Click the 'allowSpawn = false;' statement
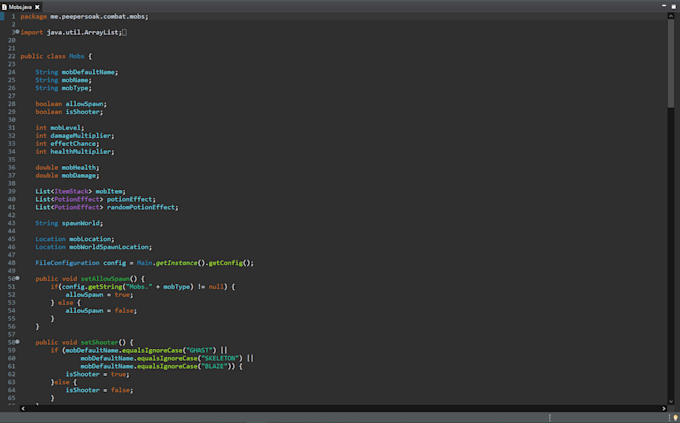Screen dimensions: 680x423 [101, 311]
